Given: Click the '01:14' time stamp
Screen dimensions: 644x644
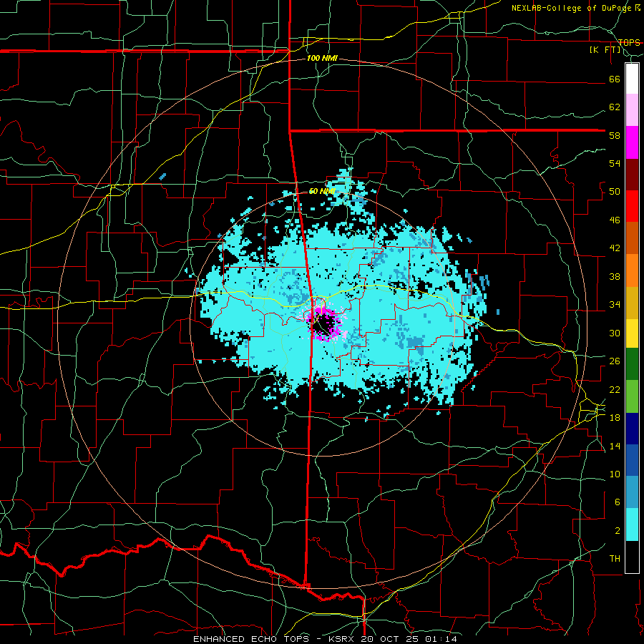Looking at the screenshot, I should click(440, 639).
